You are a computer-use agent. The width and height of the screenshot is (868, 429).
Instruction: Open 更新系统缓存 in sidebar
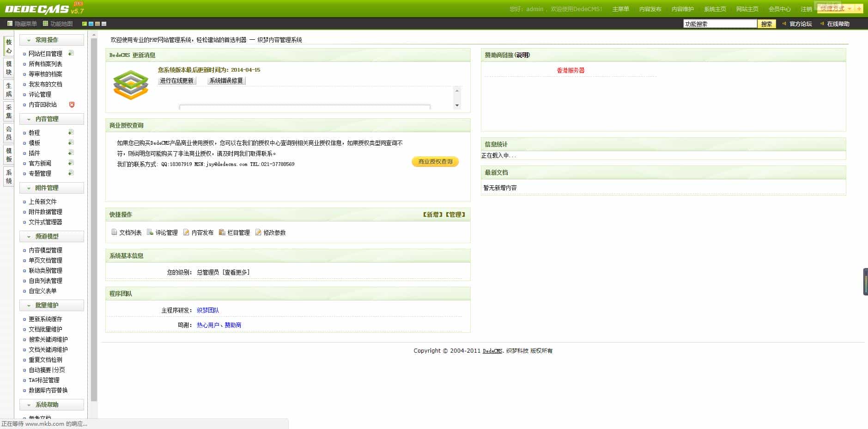pos(45,319)
